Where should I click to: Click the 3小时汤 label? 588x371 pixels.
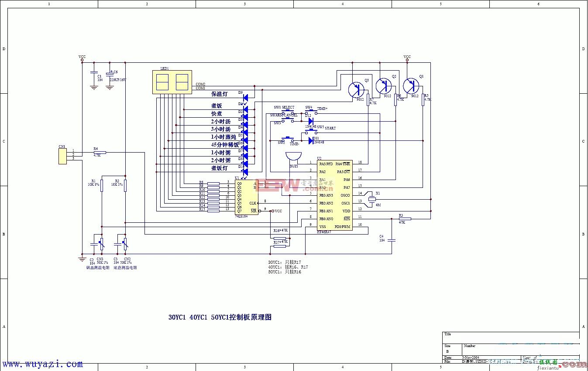click(221, 129)
